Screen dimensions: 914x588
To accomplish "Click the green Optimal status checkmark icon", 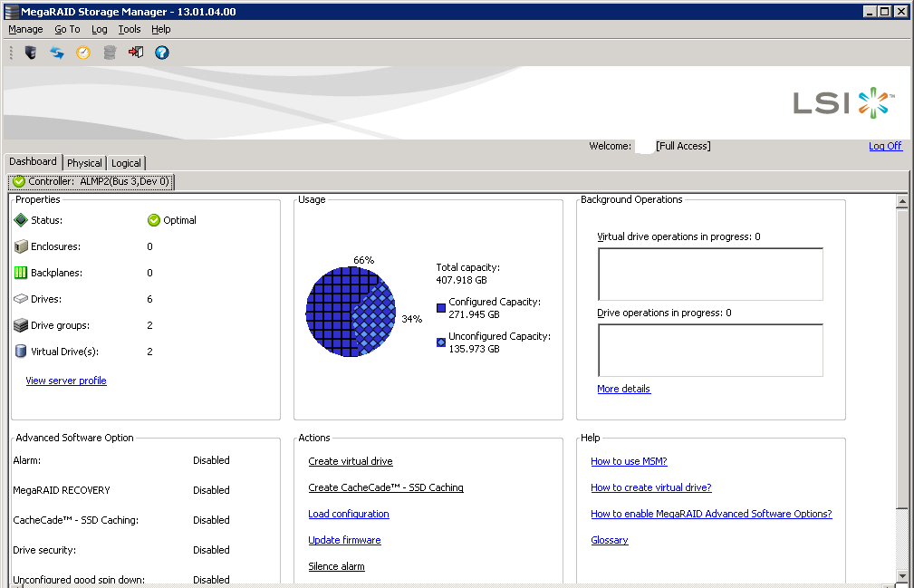I will coord(154,220).
